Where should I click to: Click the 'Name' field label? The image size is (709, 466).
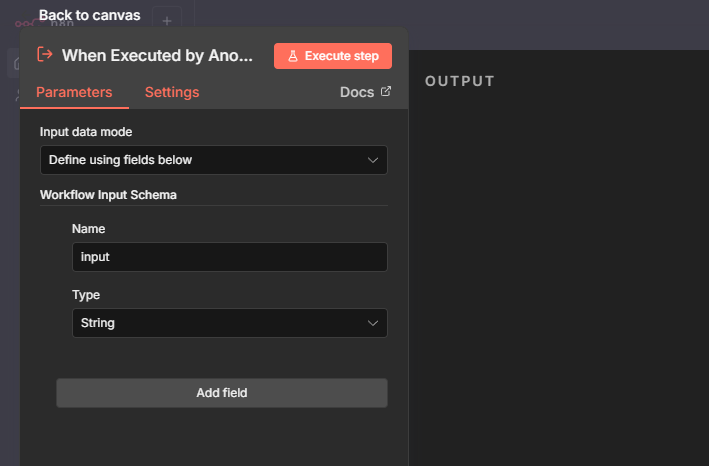pyautogui.click(x=88, y=229)
